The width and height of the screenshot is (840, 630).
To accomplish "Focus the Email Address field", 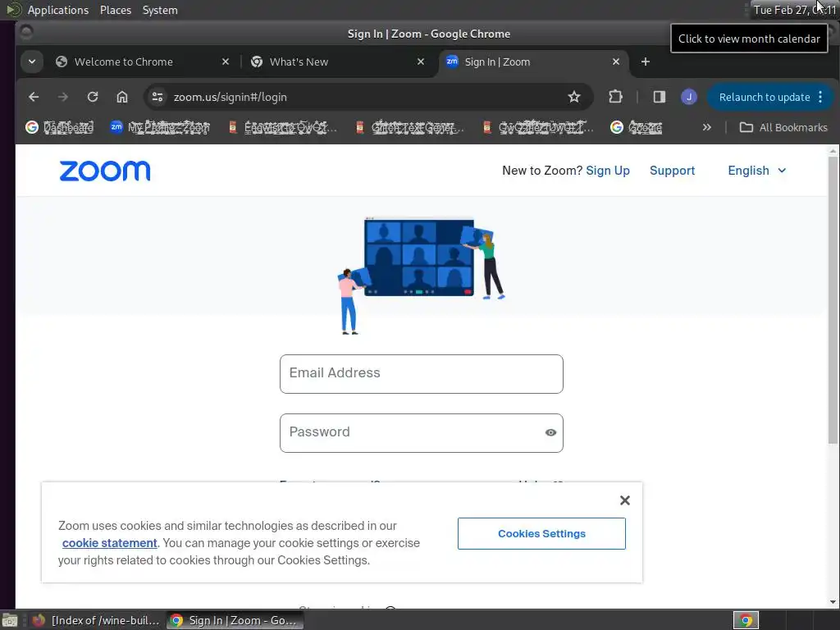I will (421, 374).
